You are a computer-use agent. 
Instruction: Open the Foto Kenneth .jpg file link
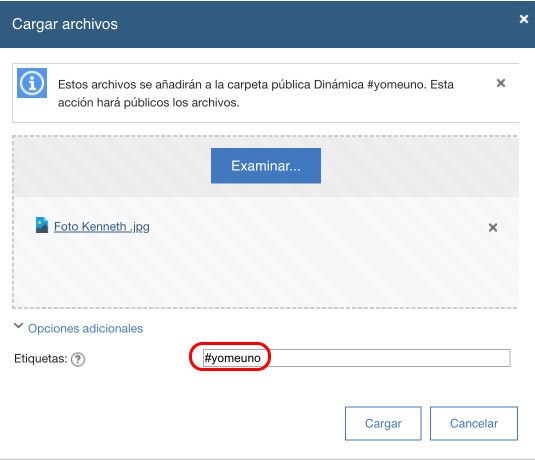pos(102,227)
